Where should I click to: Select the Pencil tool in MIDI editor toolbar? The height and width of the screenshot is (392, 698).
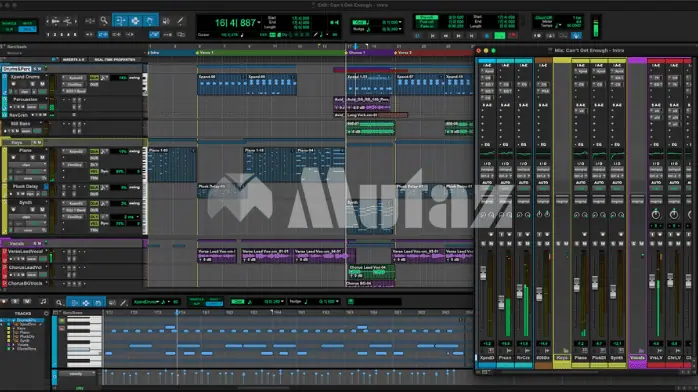tap(124, 303)
